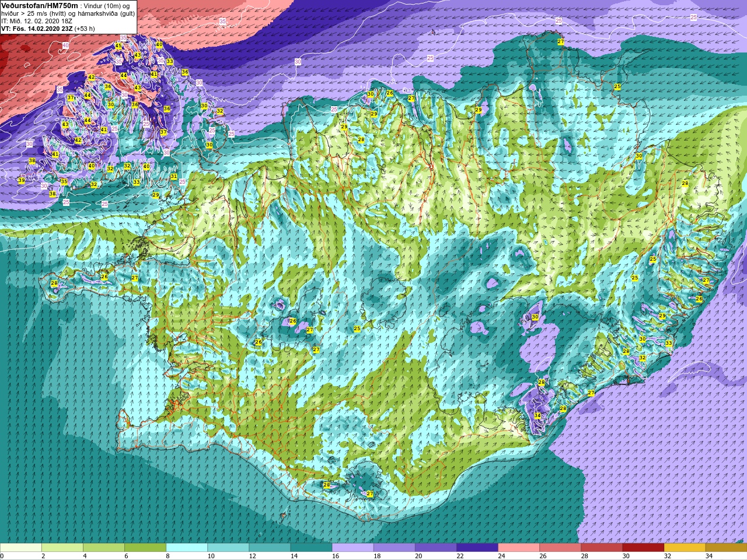Pick the bright cyan 8–10 m/s legend swatch

pyautogui.click(x=187, y=548)
